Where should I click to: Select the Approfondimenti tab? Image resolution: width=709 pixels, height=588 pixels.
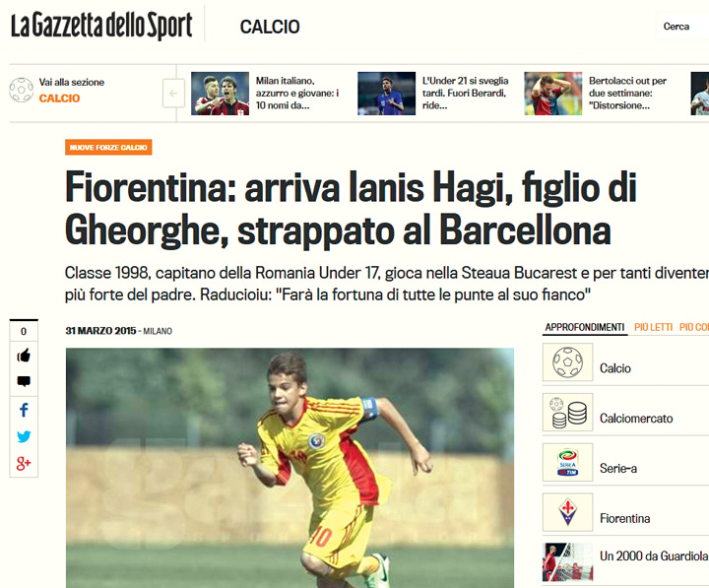point(585,327)
